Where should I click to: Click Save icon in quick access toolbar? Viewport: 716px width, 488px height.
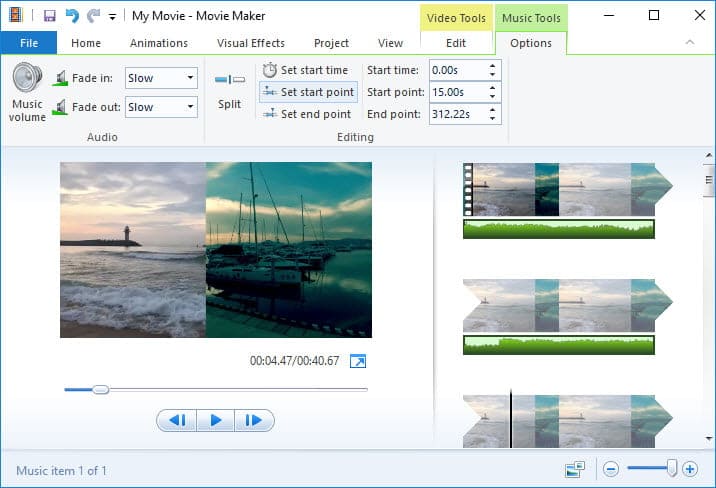point(49,16)
